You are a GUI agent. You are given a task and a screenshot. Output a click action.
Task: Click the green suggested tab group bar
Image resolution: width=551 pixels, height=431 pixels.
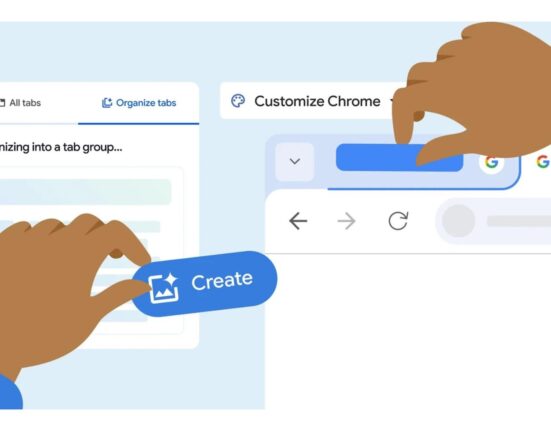coord(85,192)
